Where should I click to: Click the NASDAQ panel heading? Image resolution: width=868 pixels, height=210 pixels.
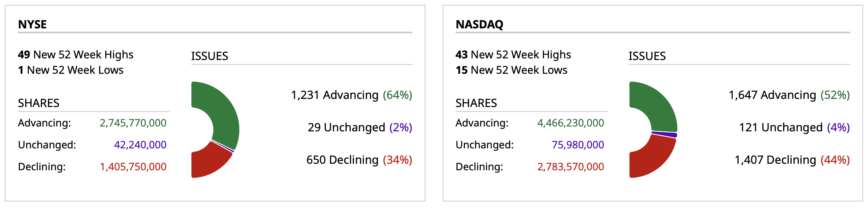pos(480,24)
